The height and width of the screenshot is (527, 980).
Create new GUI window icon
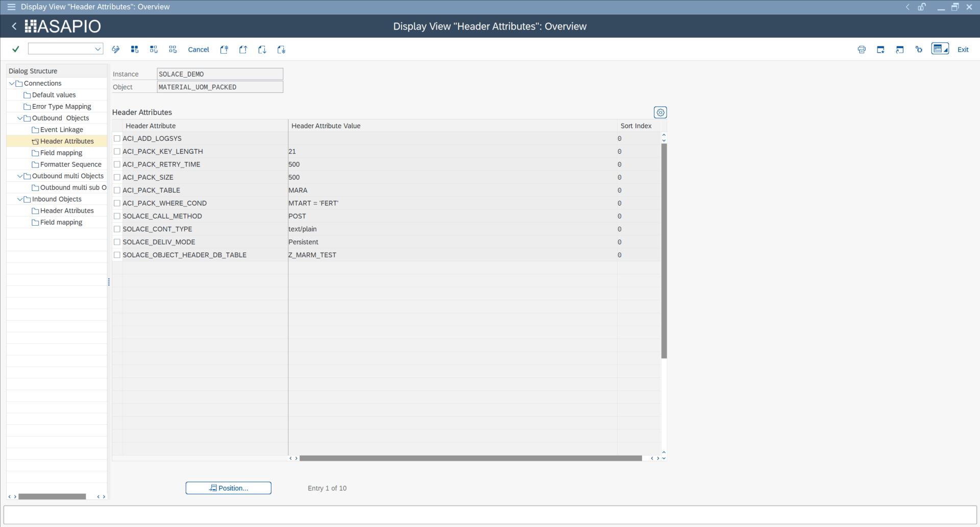pyautogui.click(x=880, y=50)
